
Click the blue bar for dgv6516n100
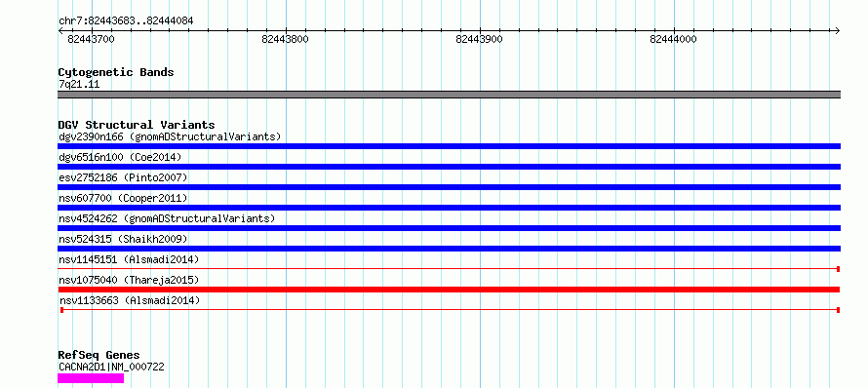tap(449, 167)
